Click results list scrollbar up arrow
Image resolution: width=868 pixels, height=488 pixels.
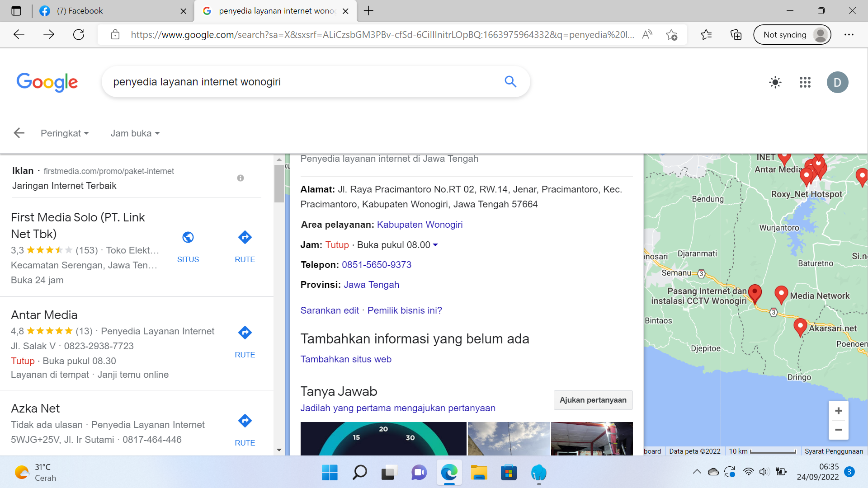(279, 159)
